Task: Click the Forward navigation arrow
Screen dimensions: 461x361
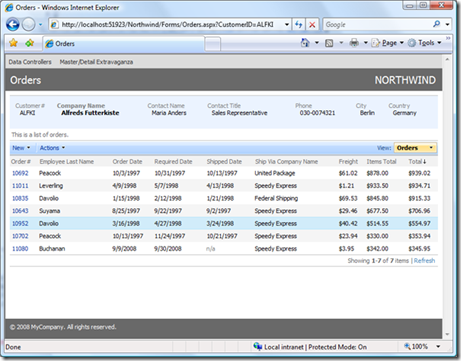Action: (28, 24)
